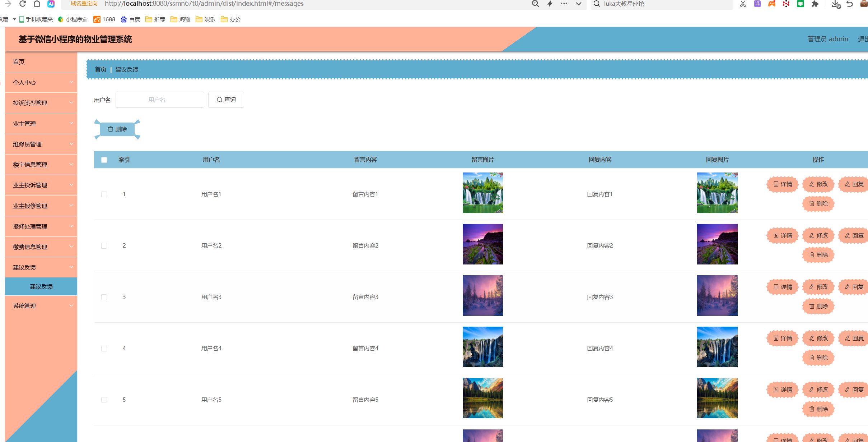This screenshot has width=868, height=442.
Task: Collapse the 建议反馈 parent sidebar menu
Action: click(41, 267)
